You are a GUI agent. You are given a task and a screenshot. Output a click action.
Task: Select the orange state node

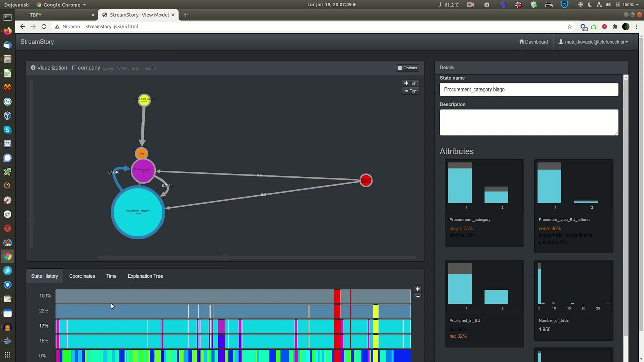pos(141,153)
